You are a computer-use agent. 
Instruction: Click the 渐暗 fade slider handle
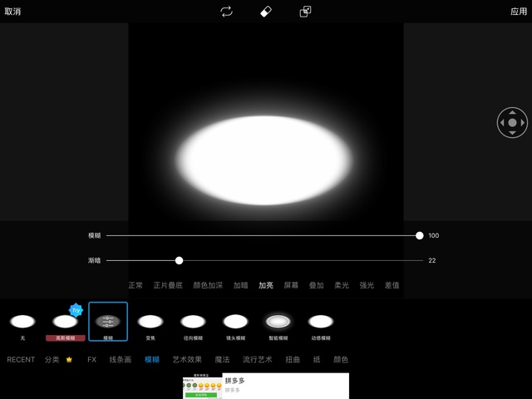[179, 260]
